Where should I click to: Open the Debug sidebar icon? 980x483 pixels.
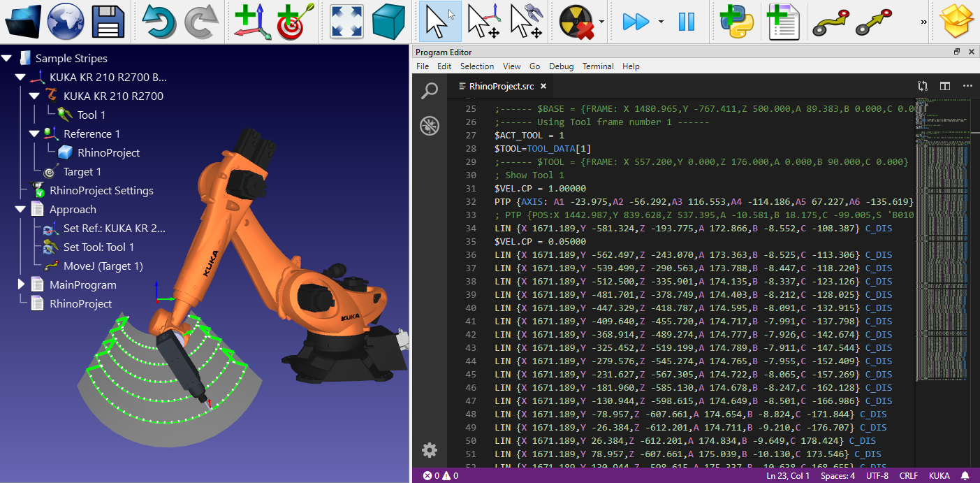[x=430, y=126]
